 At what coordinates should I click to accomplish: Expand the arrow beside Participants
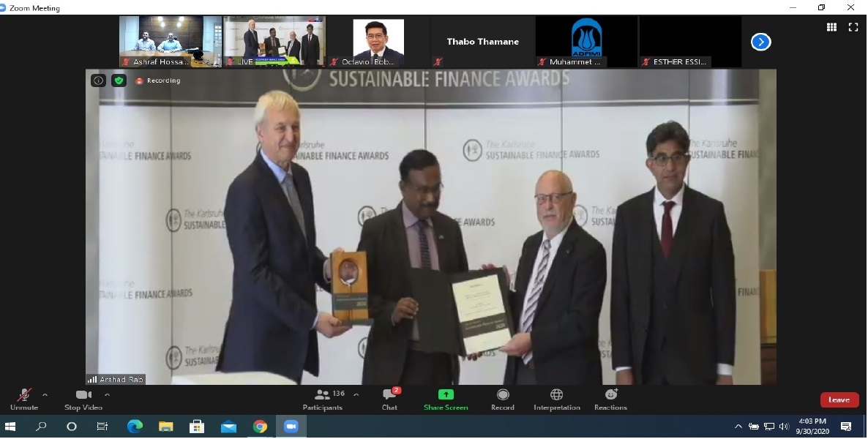(x=356, y=395)
